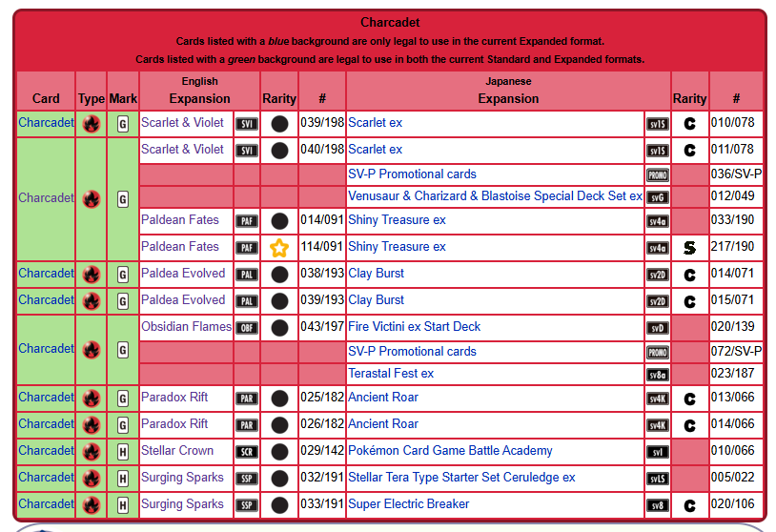776x532 pixels.
Task: Click the SVI set symbol in the 040/198 row
Action: coord(247,151)
